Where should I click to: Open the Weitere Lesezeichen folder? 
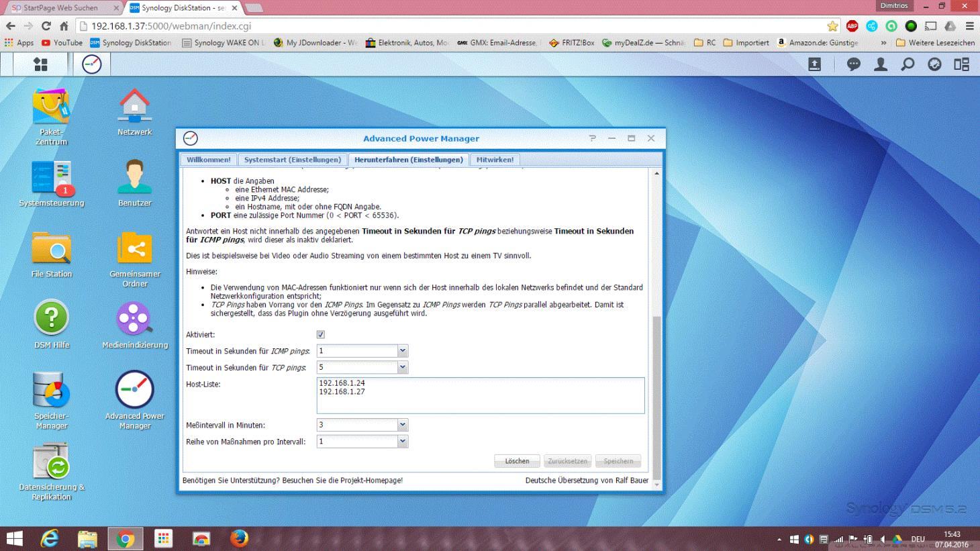point(935,42)
